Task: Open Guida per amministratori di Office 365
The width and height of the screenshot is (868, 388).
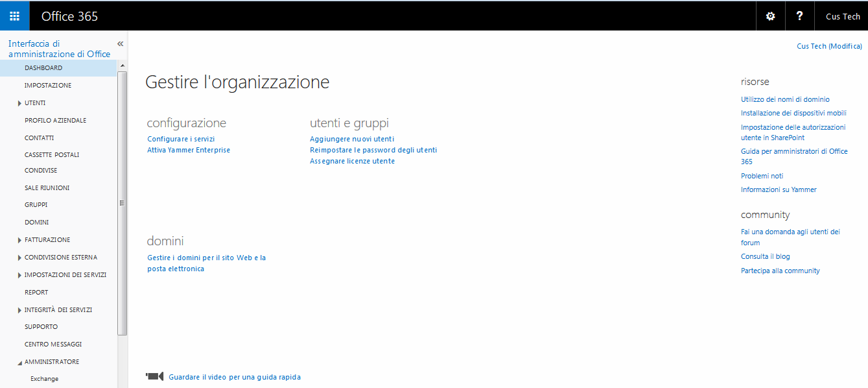Action: (x=794, y=156)
